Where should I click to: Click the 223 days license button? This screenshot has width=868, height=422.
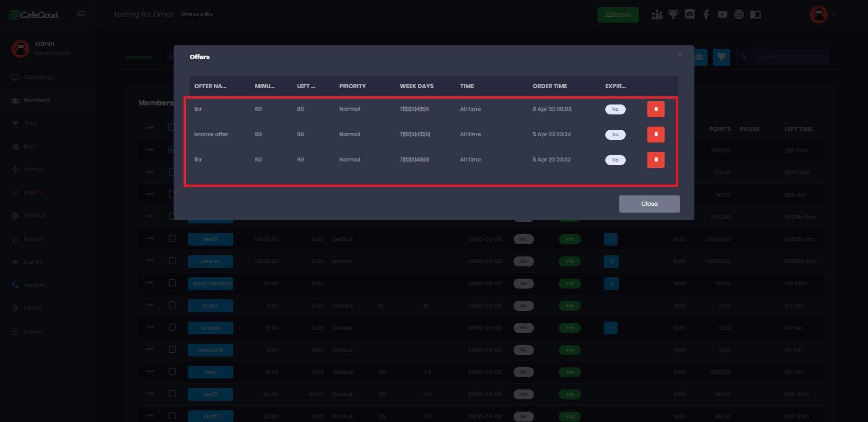pyautogui.click(x=618, y=14)
